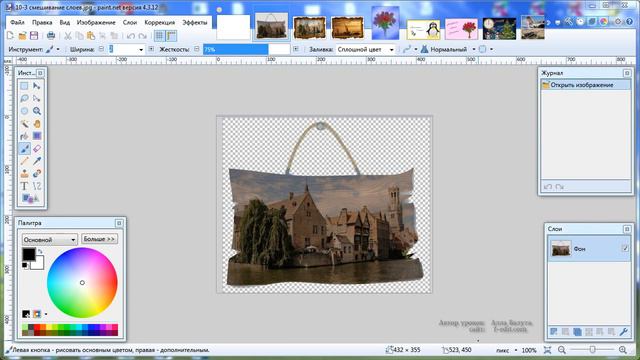Toggle the History window clock icon
Viewport: 640px width, 360px height.
click(x=580, y=22)
